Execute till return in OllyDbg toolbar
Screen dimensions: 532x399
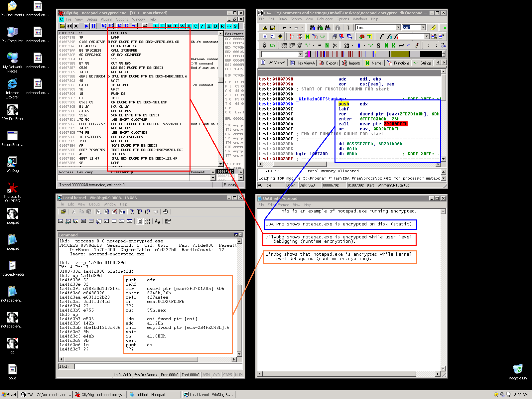(x=134, y=26)
